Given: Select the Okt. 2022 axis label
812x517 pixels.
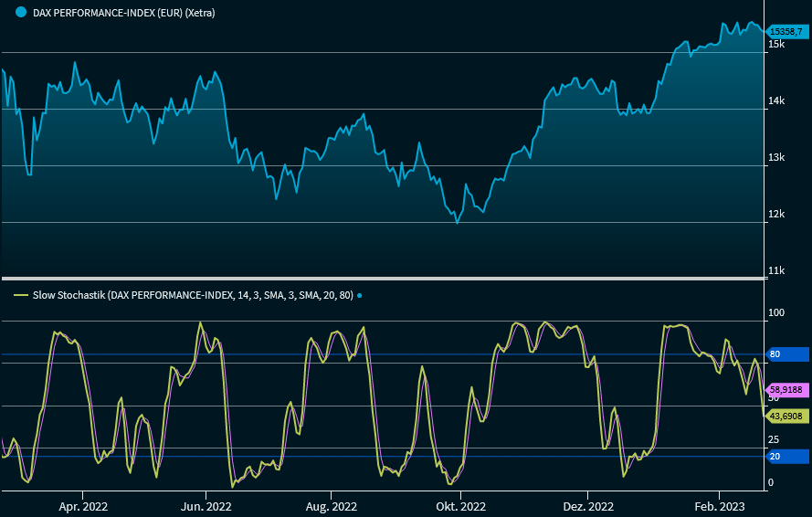Looking at the screenshot, I should 460,506.
